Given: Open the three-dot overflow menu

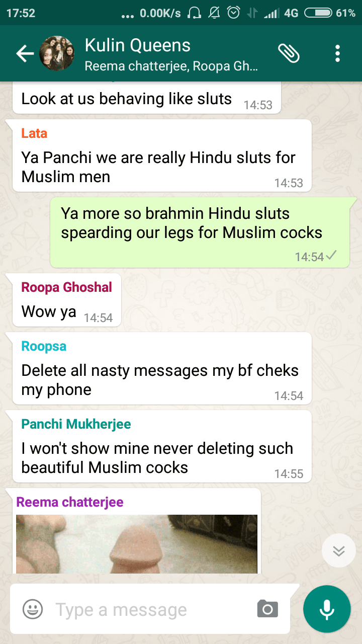Looking at the screenshot, I should click(x=337, y=53).
